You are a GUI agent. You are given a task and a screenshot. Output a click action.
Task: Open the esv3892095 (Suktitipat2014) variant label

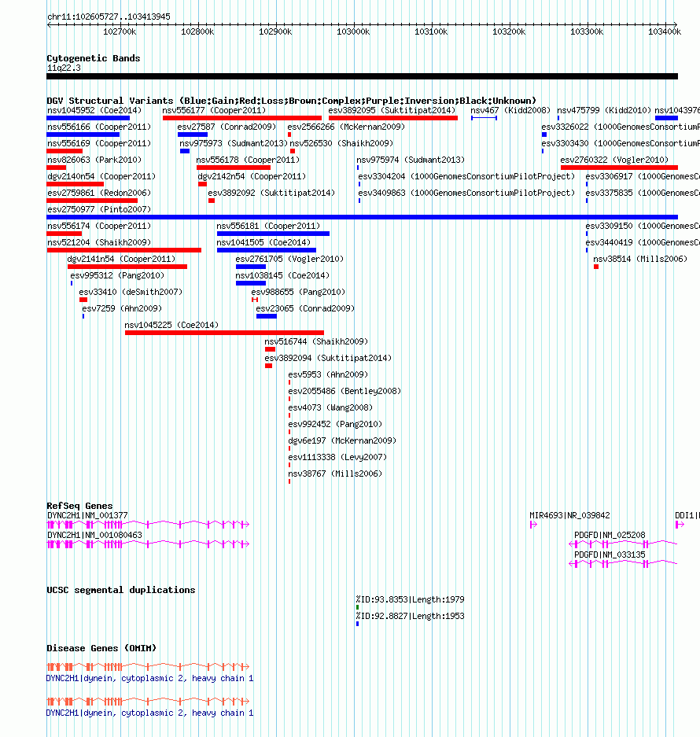point(392,110)
